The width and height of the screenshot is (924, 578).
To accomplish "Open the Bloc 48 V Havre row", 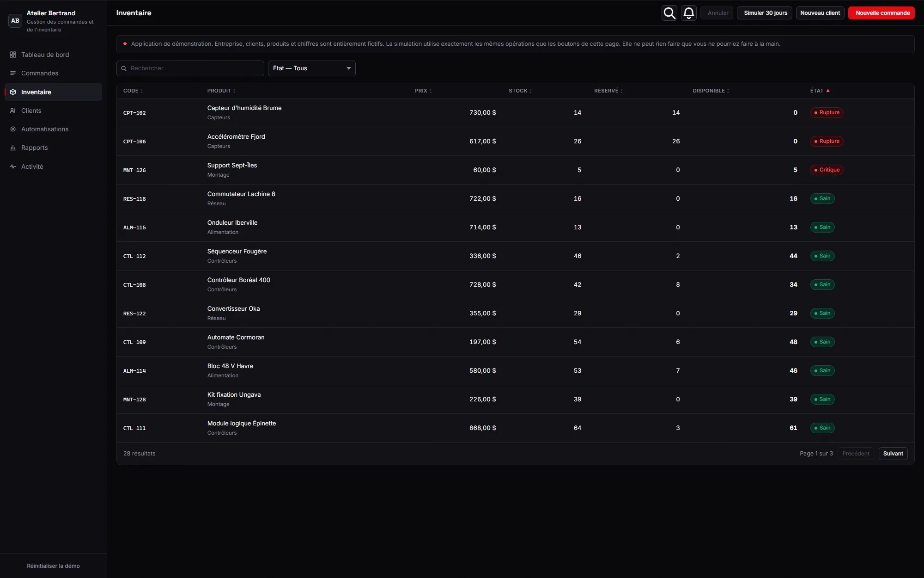I will click(x=515, y=371).
